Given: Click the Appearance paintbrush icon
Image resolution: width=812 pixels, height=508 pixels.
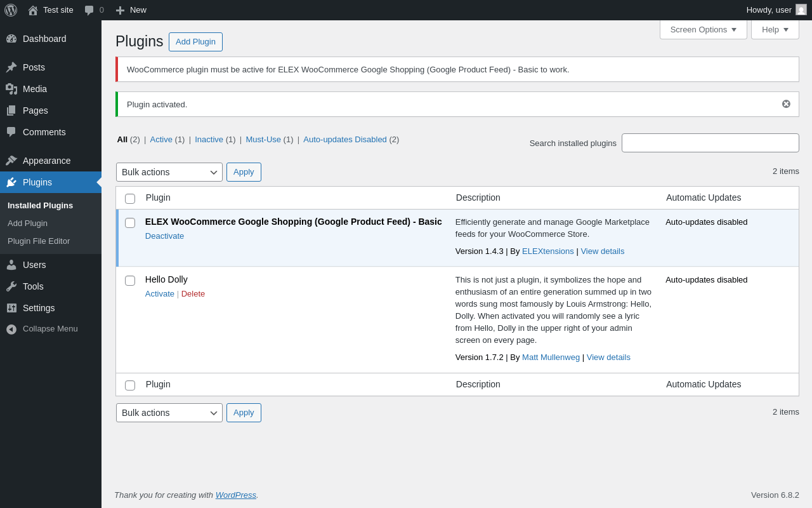Looking at the screenshot, I should (x=11, y=161).
